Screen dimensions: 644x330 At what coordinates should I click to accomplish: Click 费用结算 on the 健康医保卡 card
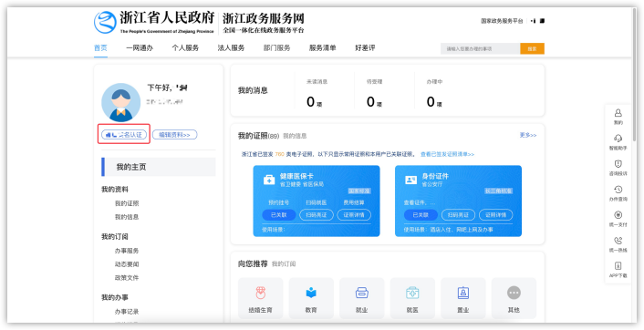pos(354,202)
